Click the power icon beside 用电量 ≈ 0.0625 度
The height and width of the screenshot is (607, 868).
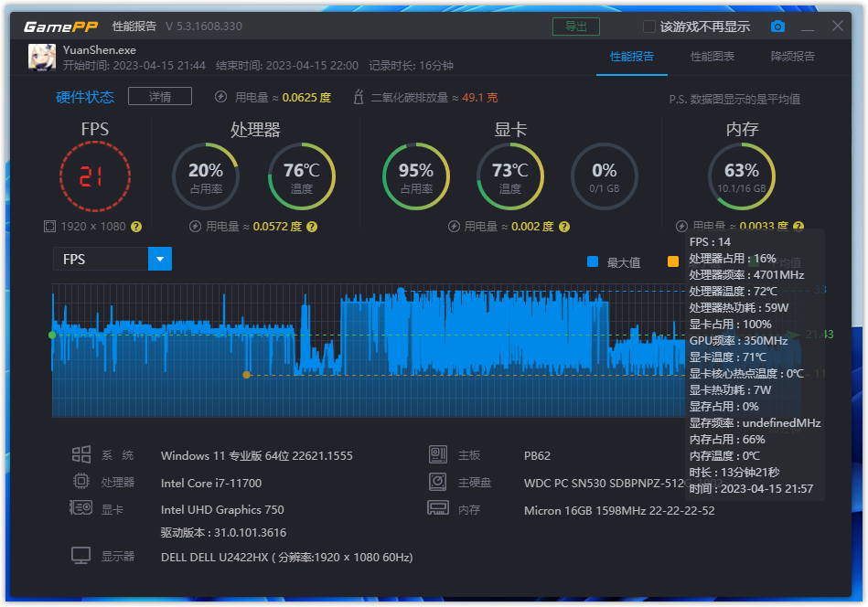[220, 97]
